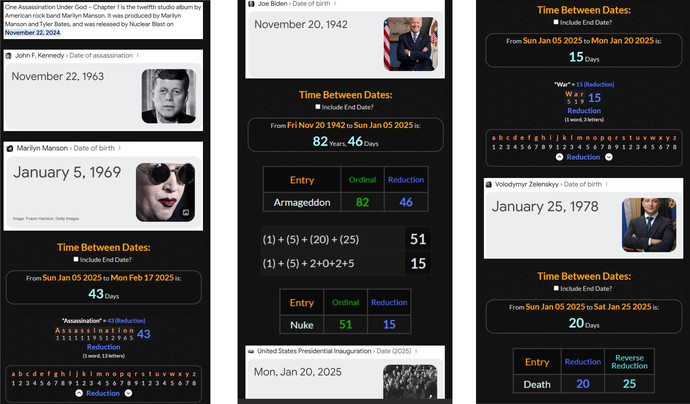Click Nuke's Reduction value 15
Image resolution: width=690 pixels, height=404 pixels.
click(x=389, y=325)
